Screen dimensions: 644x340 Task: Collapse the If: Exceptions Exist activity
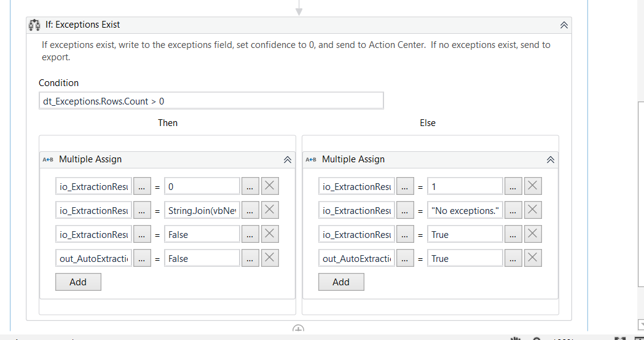[563, 25]
